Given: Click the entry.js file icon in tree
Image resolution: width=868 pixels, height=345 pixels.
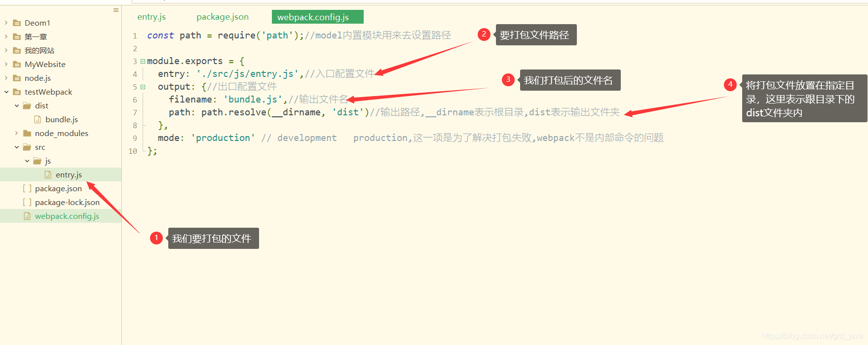Looking at the screenshot, I should (48, 174).
